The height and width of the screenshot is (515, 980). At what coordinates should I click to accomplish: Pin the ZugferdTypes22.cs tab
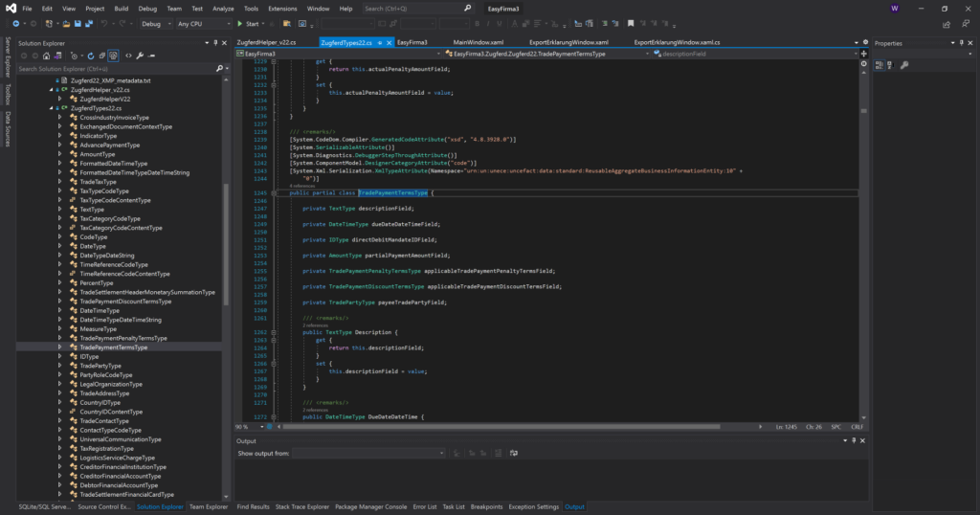pyautogui.click(x=379, y=42)
